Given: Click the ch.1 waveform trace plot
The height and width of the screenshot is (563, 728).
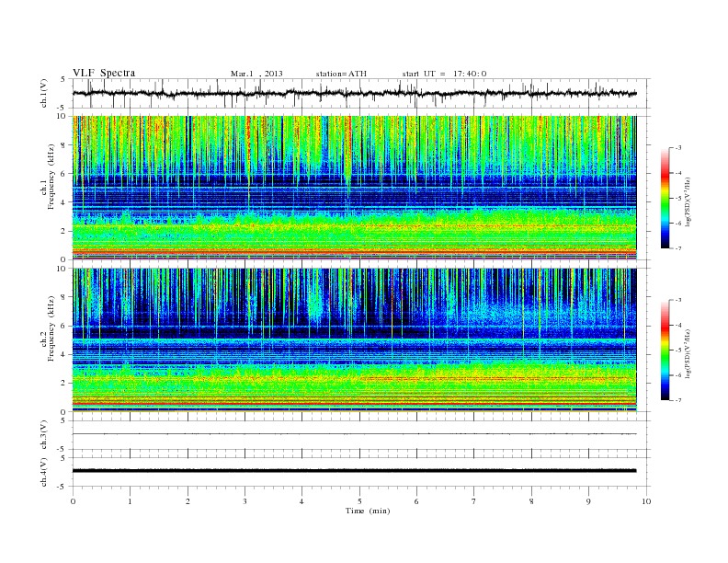Looking at the screenshot, I should tap(354, 94).
